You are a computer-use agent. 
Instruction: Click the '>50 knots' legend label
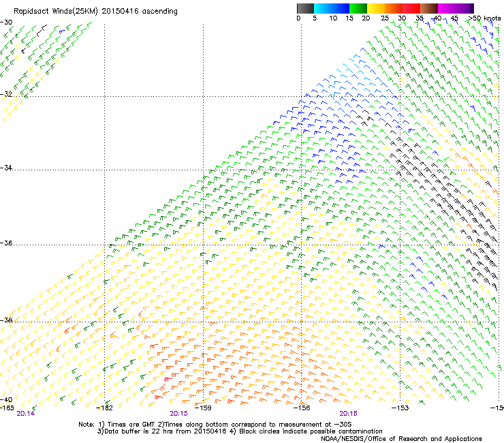(x=484, y=18)
